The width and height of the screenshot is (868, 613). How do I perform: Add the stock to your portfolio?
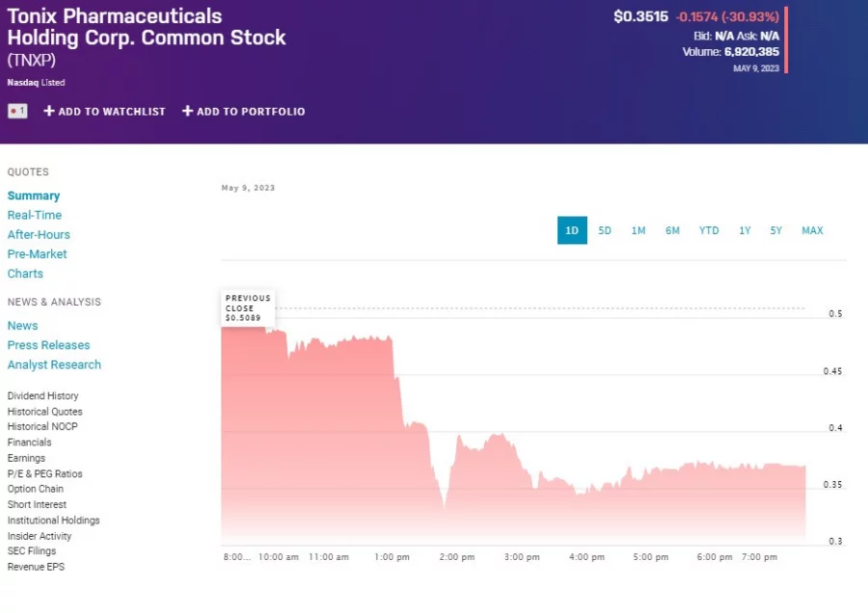244,112
